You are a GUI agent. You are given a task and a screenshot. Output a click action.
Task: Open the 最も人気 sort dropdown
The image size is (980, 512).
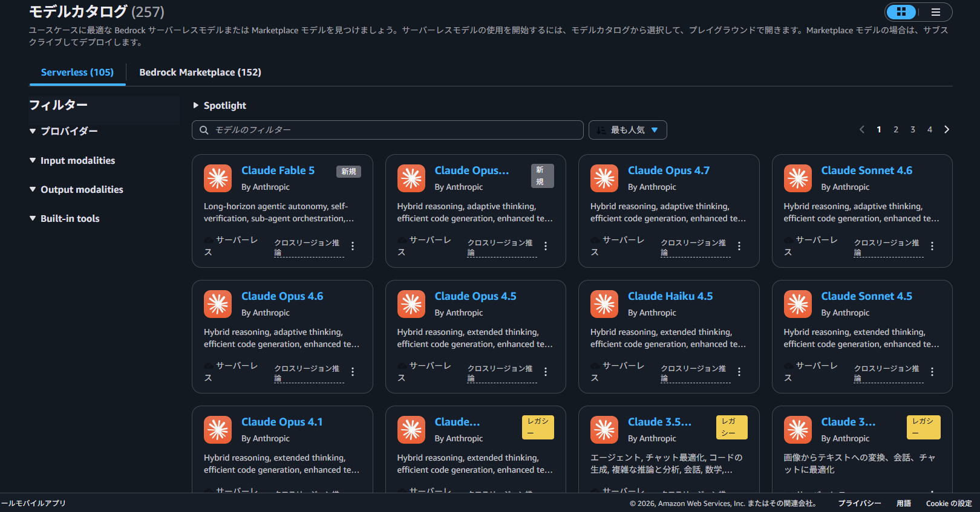(627, 130)
